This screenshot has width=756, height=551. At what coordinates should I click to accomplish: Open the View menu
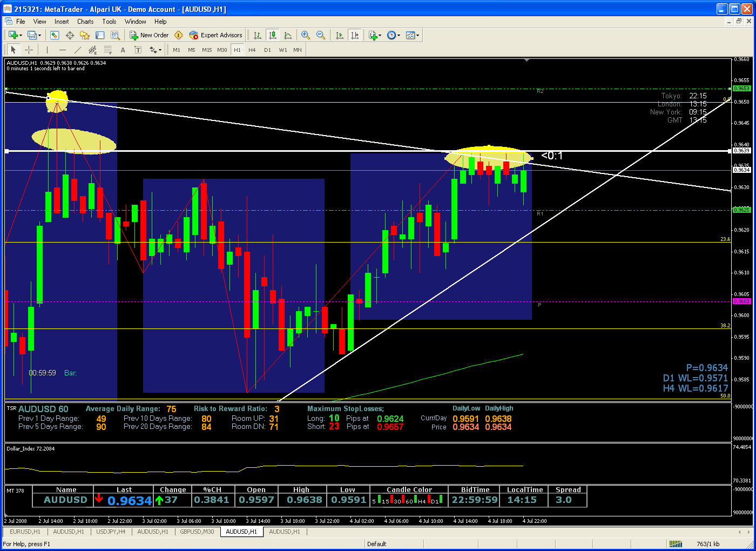click(39, 22)
